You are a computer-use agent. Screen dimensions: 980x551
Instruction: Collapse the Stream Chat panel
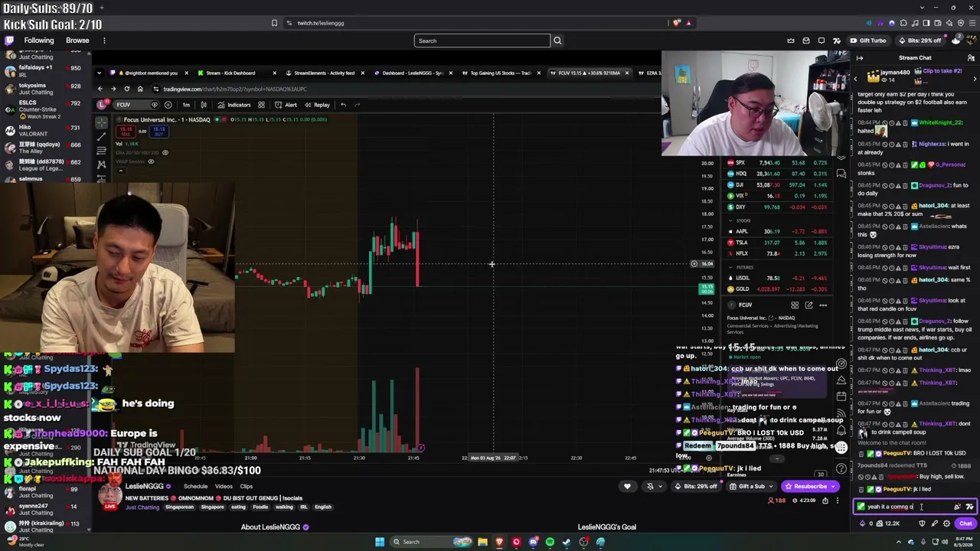pos(860,57)
